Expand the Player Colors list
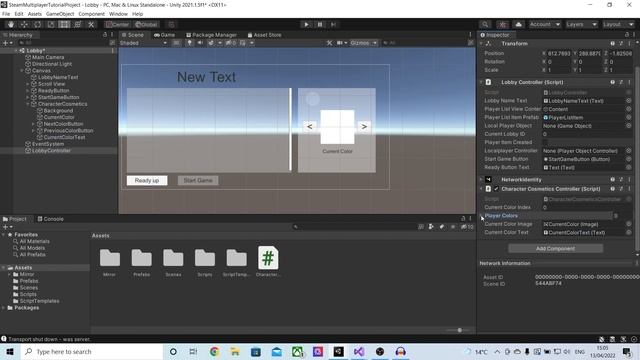 (x=482, y=216)
